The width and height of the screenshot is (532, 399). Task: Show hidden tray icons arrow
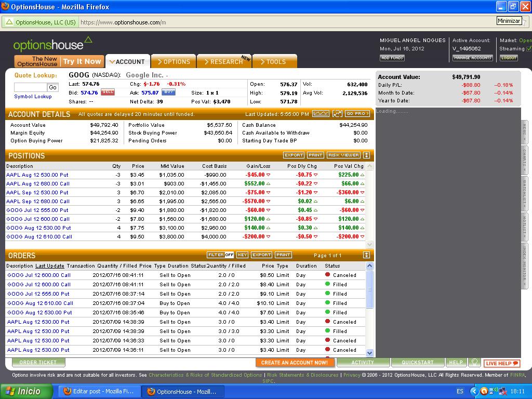point(474,391)
